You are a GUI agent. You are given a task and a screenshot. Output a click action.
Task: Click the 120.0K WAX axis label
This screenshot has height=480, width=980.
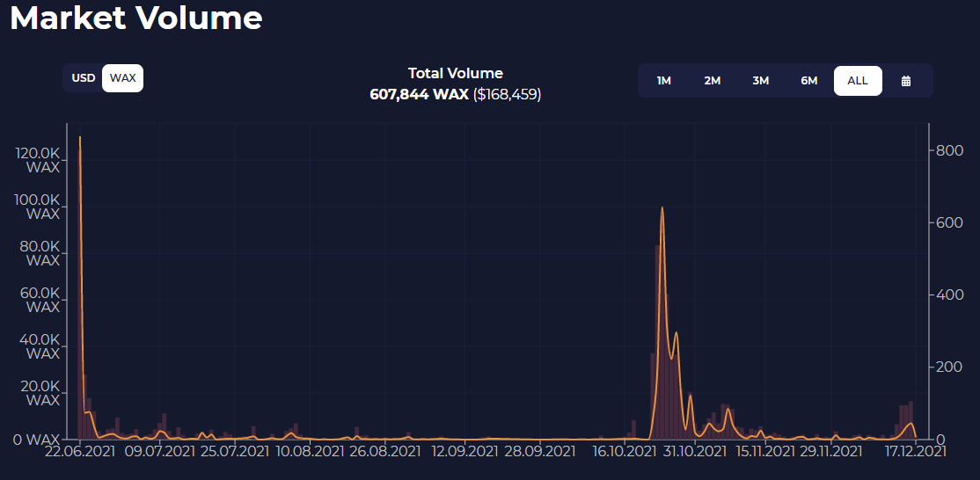pos(38,160)
